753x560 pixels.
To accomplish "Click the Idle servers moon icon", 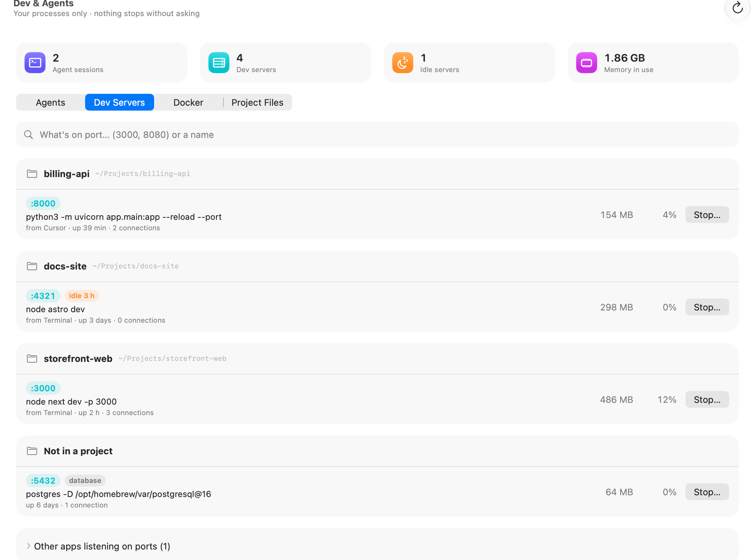I will 403,63.
